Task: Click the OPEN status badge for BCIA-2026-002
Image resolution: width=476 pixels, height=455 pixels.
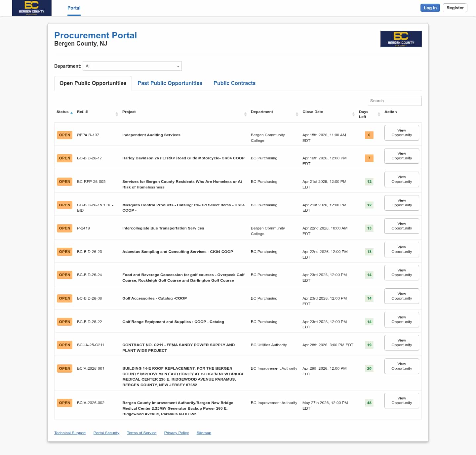Action: (64, 403)
